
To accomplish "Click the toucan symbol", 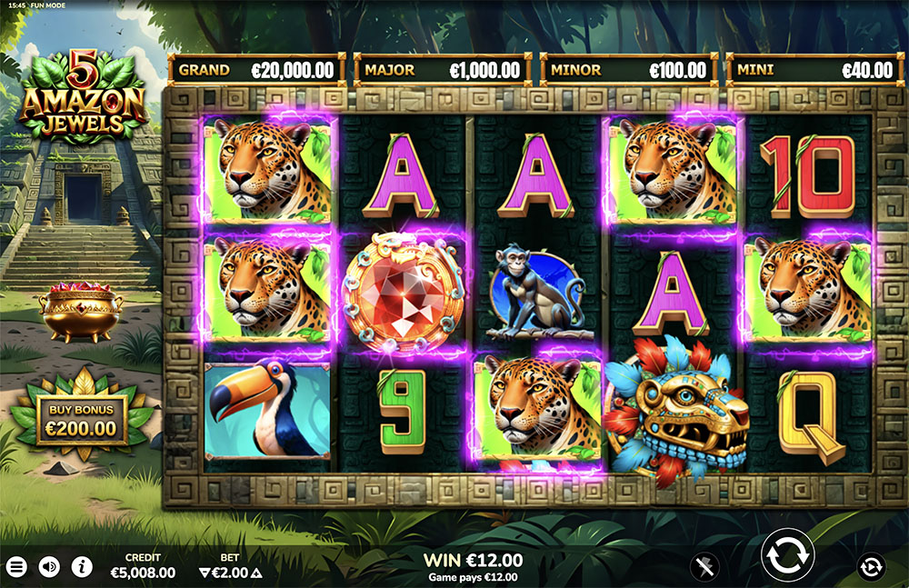I will [267, 410].
